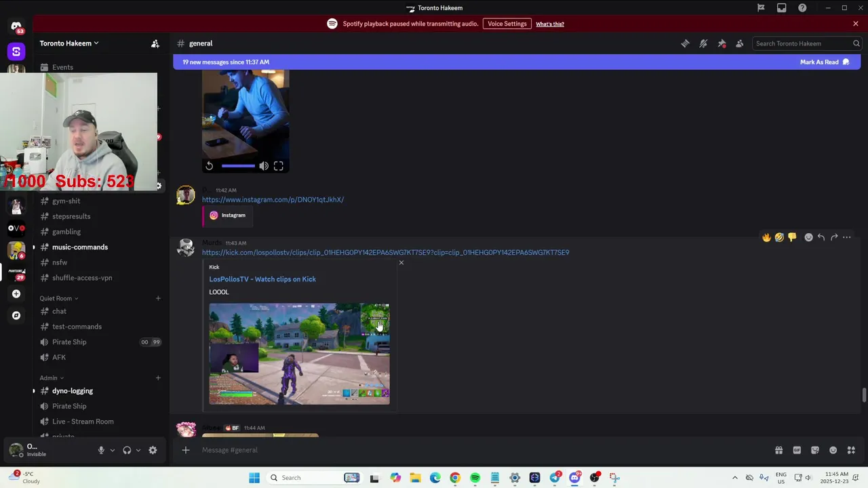This screenshot has width=868, height=488.
Task: Open Add Reaction smiley on the message
Action: tap(808, 237)
